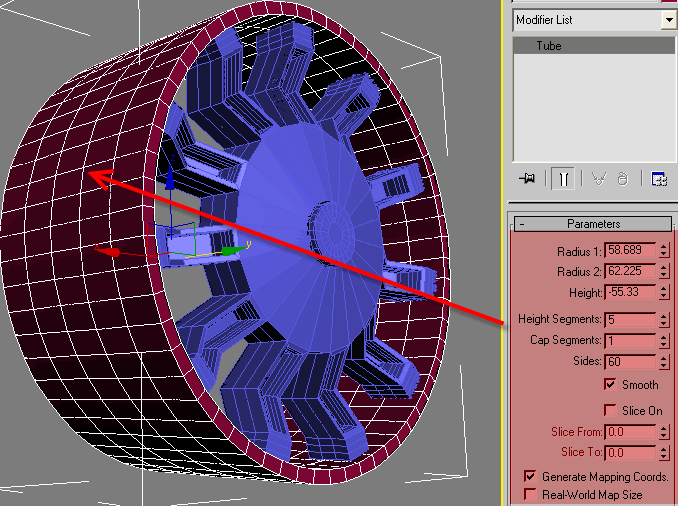This screenshot has width=678, height=506.
Task: Click Make Unique icon
Action: [600, 178]
